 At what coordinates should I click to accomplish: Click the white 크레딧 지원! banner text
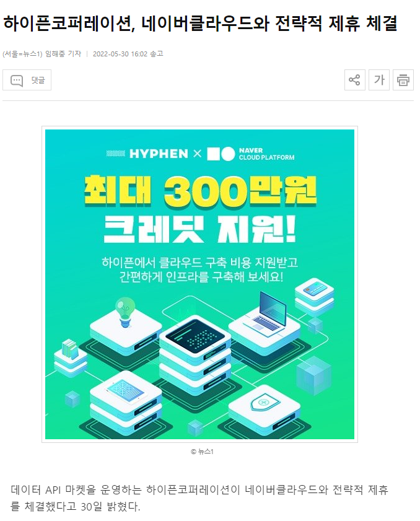coord(199,229)
